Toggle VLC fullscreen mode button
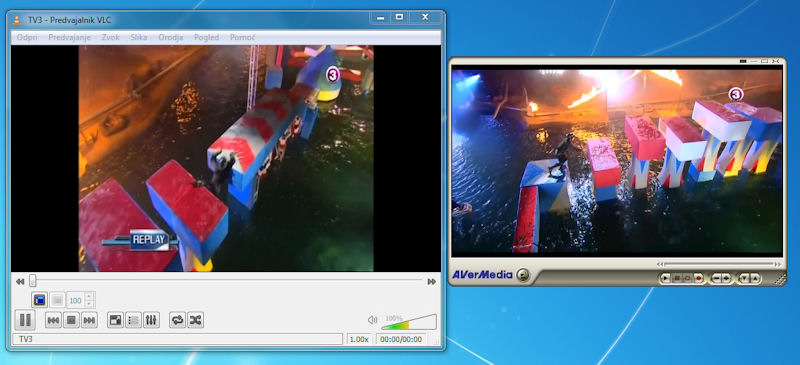The width and height of the screenshot is (800, 365). [x=115, y=321]
